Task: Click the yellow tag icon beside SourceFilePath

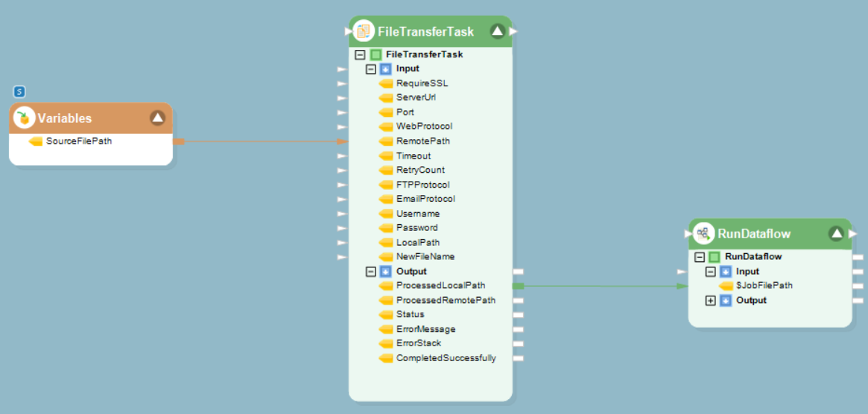Action: tap(36, 141)
